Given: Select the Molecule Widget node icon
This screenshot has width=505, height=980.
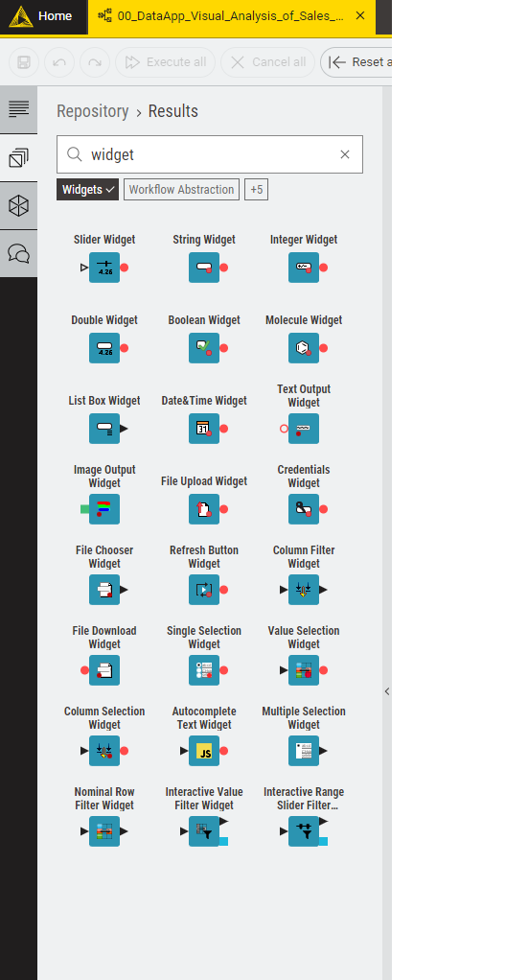Looking at the screenshot, I should [304, 348].
